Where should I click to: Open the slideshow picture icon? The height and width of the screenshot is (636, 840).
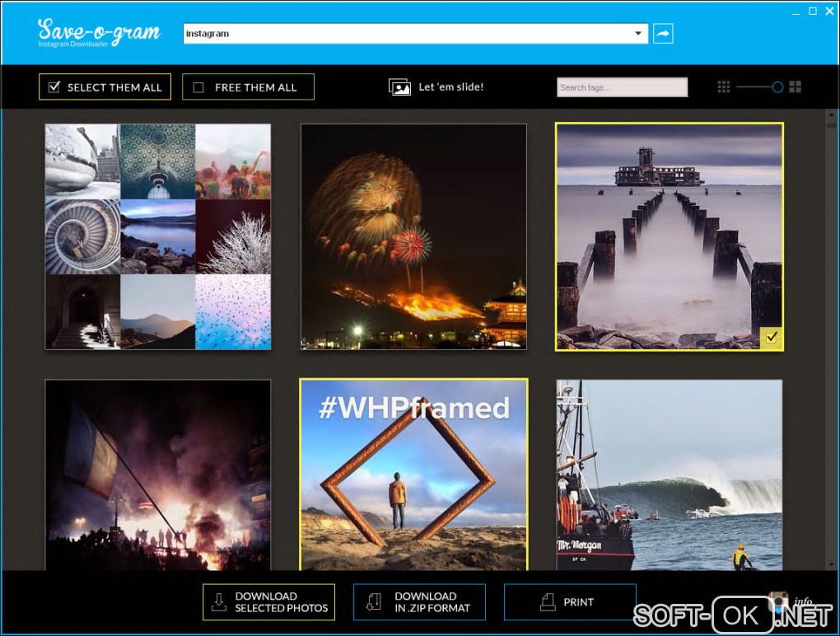pos(399,87)
